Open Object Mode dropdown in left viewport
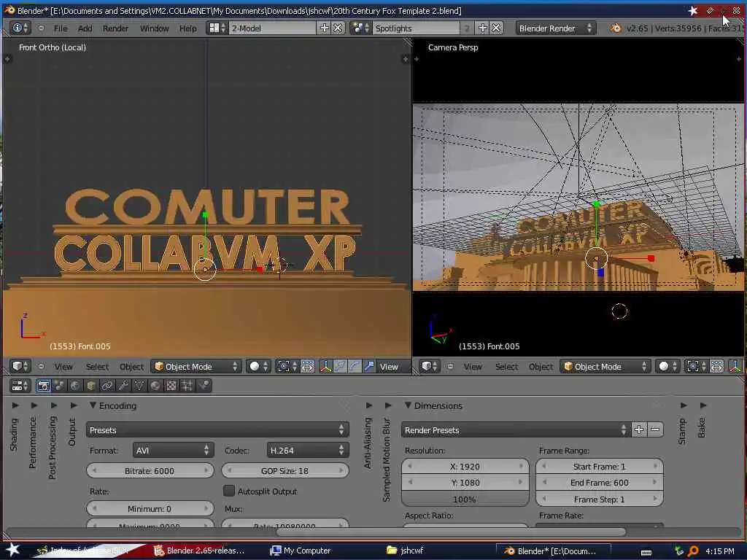 coord(196,366)
